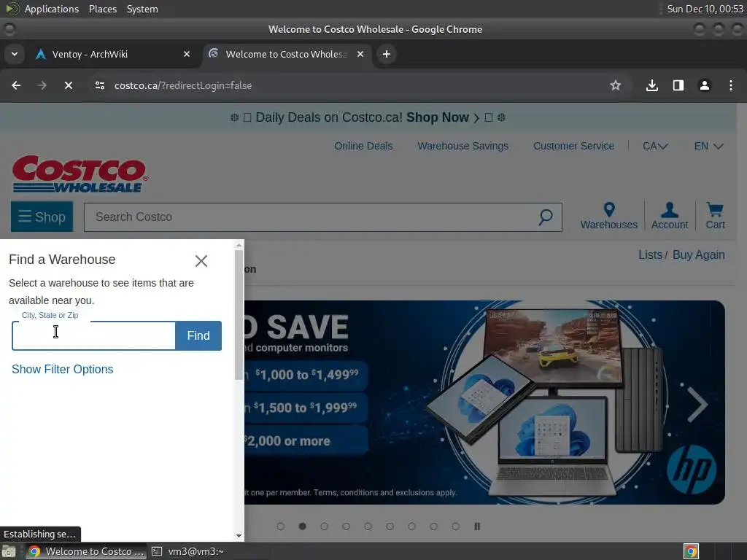Image resolution: width=747 pixels, height=560 pixels.
Task: Open the Warehouse Savings link
Action: click(x=462, y=146)
